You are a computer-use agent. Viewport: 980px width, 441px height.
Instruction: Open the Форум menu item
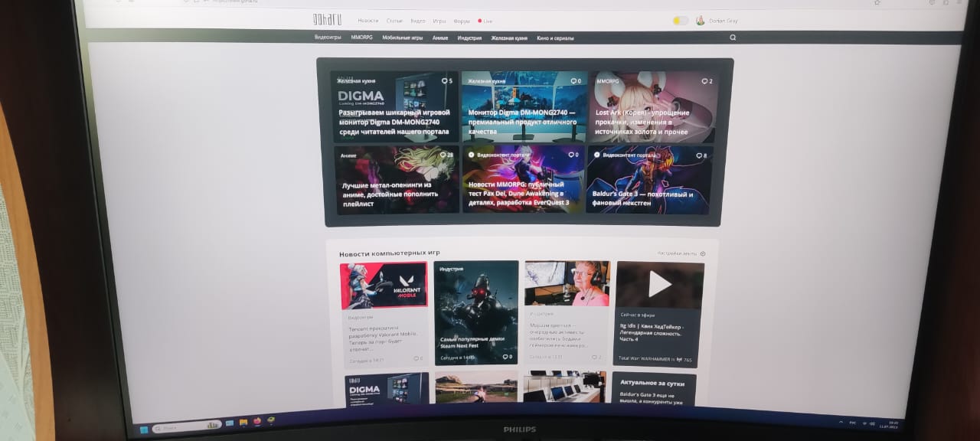click(x=461, y=21)
